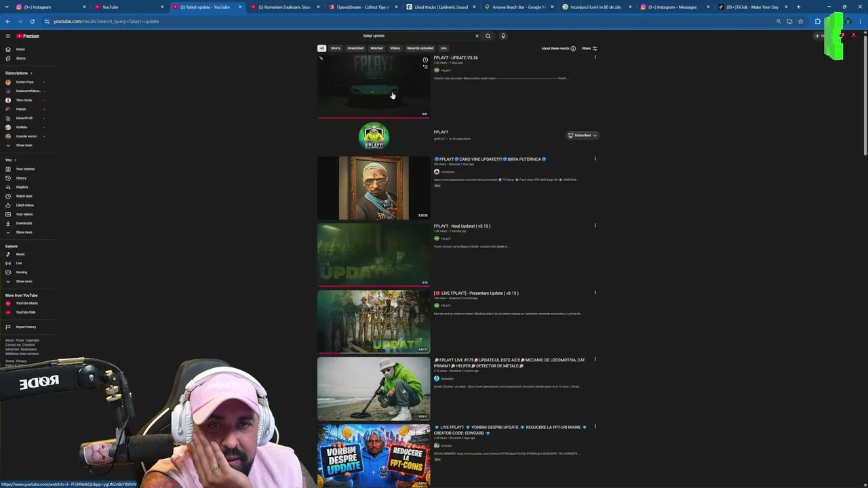The image size is (868, 488).
Task: Open the Chrome extensions puzzle icon
Action: pos(817,21)
